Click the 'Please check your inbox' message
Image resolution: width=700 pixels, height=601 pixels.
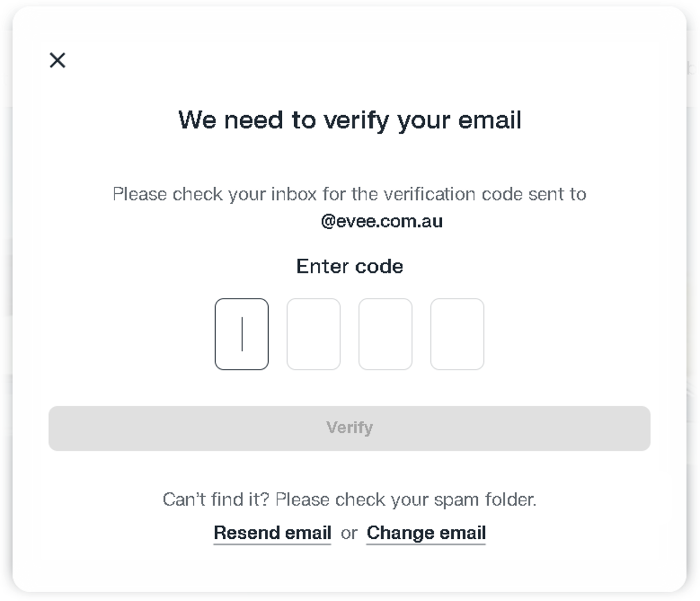(349, 194)
